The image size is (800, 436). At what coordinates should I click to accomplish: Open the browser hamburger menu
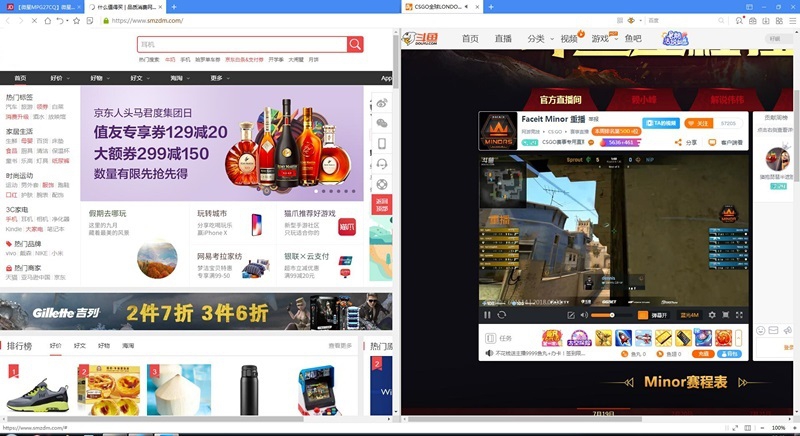792,21
